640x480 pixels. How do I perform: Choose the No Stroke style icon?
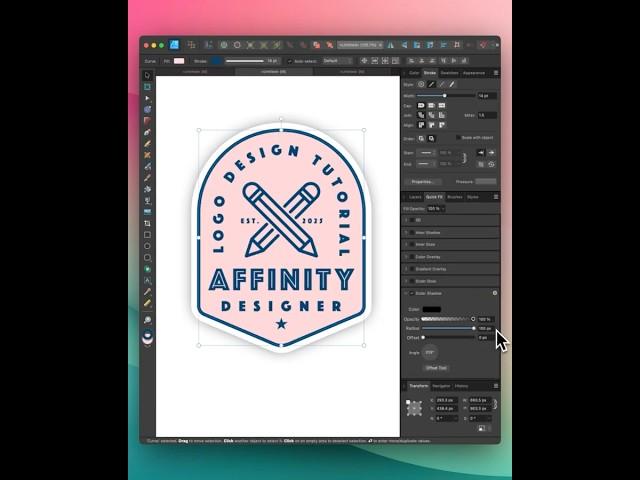[421, 84]
